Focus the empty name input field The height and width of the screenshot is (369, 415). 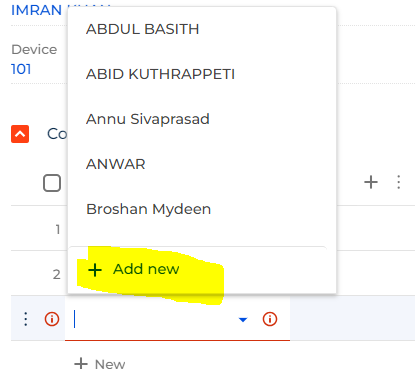pyautogui.click(x=153, y=319)
